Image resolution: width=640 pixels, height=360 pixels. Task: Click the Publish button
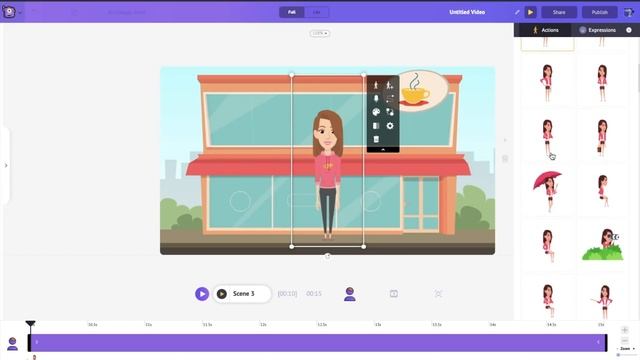pos(600,12)
